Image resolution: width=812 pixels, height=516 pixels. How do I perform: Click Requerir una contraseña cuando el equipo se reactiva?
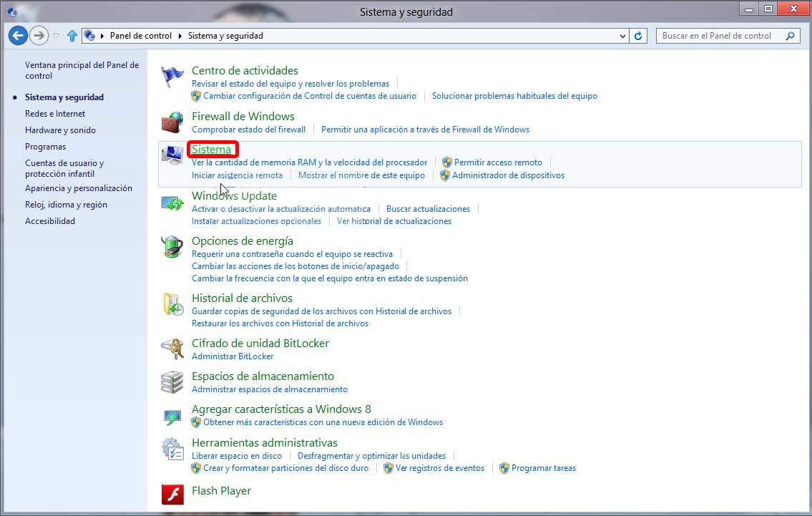click(x=292, y=254)
